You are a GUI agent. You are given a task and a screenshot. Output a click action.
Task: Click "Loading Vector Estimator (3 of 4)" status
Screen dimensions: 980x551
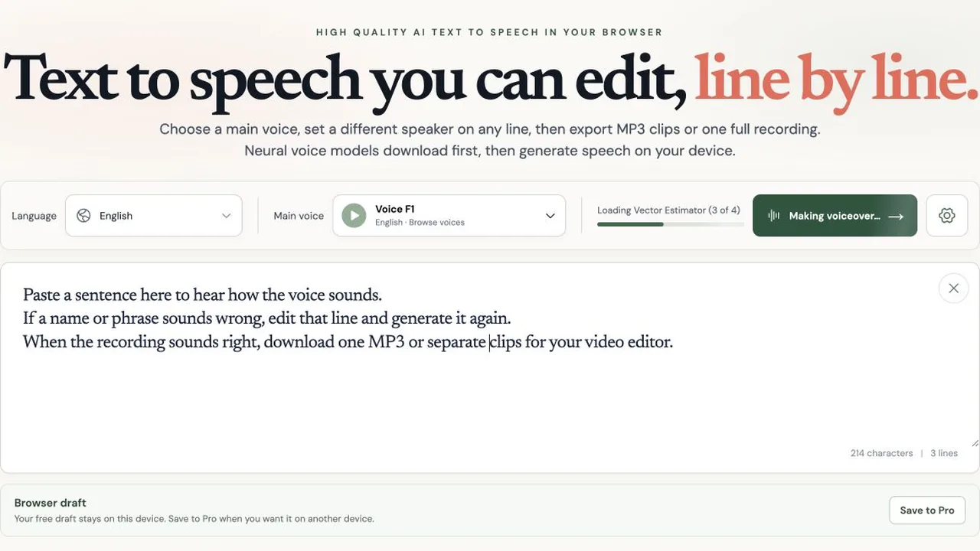click(x=668, y=210)
